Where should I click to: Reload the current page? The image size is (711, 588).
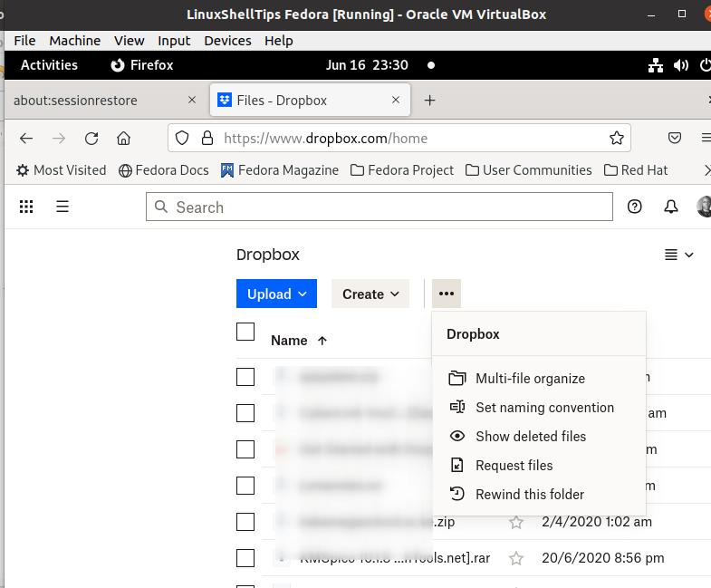91,138
